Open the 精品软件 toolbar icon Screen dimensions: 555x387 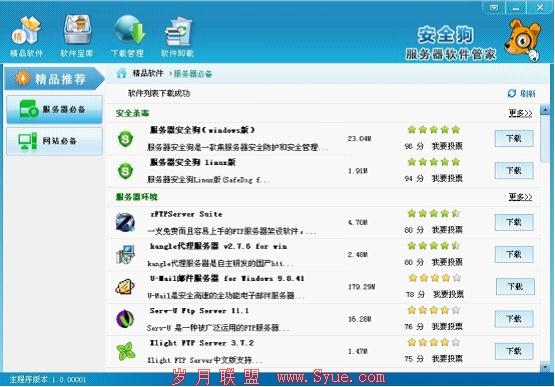click(26, 37)
